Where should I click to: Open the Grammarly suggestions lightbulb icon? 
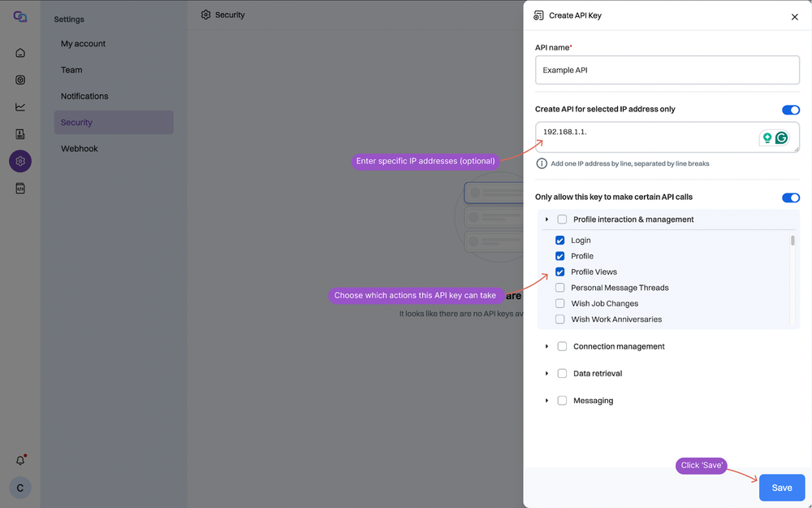click(x=767, y=137)
